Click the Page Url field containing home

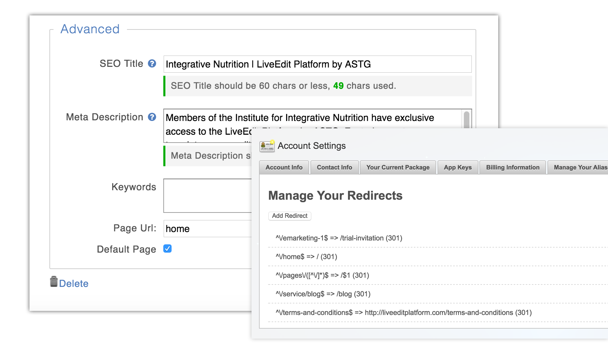(208, 229)
